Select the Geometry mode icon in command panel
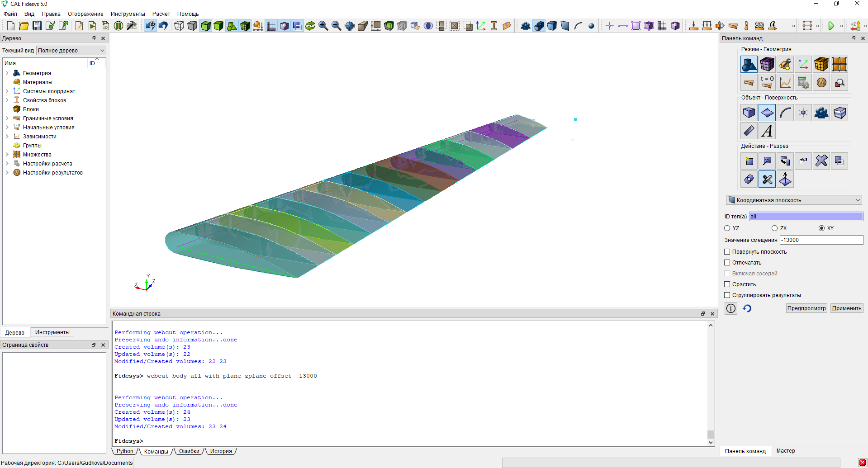868x468 pixels. pos(749,64)
